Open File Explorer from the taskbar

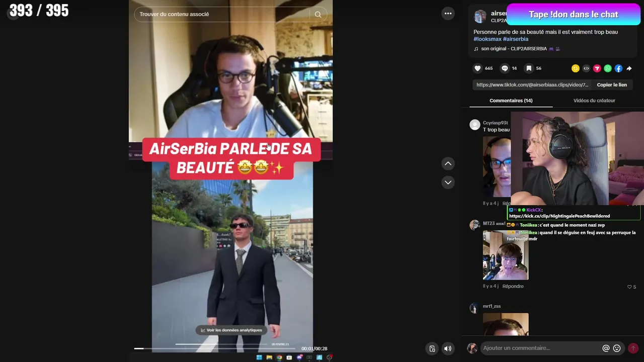[269, 357]
